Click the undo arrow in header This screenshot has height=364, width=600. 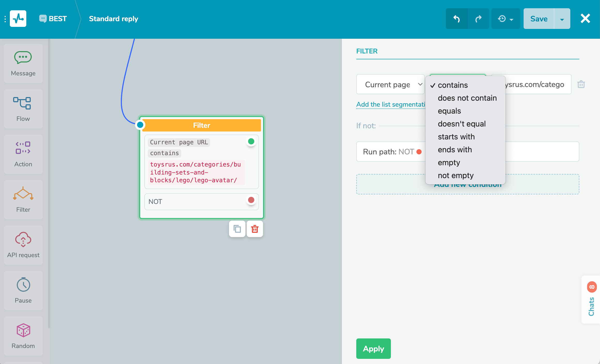pos(456,19)
